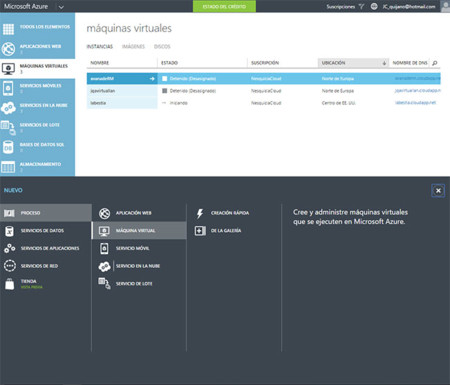Viewport: 450px width, 385px height.
Task: Click Creación Rápida lightning icon
Action: pyautogui.click(x=200, y=213)
